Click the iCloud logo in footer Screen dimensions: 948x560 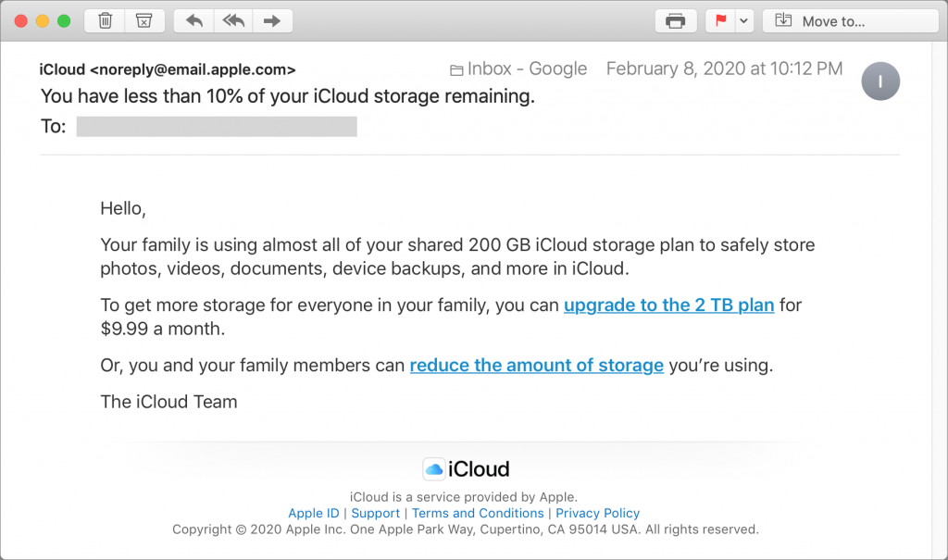(x=467, y=469)
